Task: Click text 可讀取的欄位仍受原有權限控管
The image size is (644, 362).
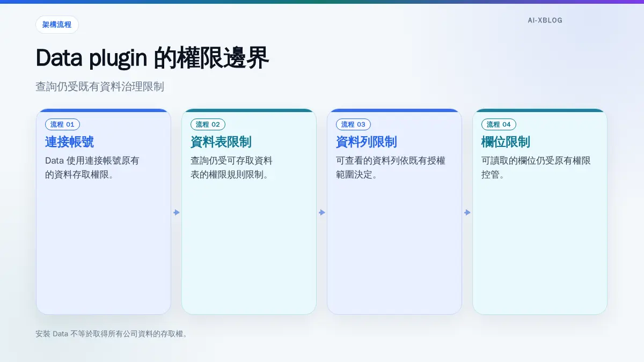Action: [x=536, y=167]
